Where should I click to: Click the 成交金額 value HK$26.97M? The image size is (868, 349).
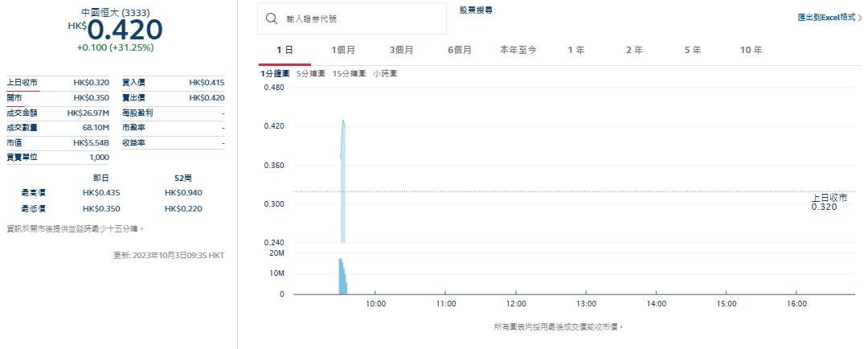click(88, 113)
